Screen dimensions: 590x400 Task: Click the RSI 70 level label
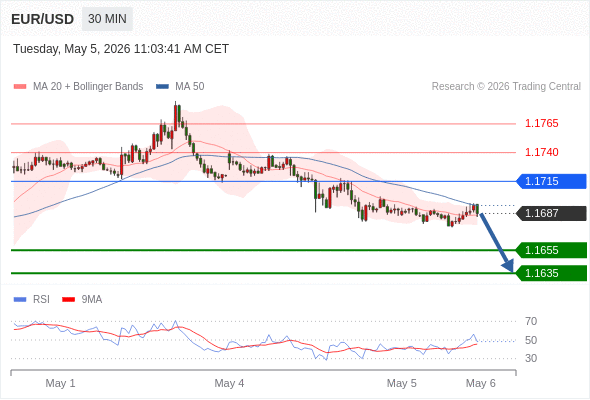coord(531,321)
